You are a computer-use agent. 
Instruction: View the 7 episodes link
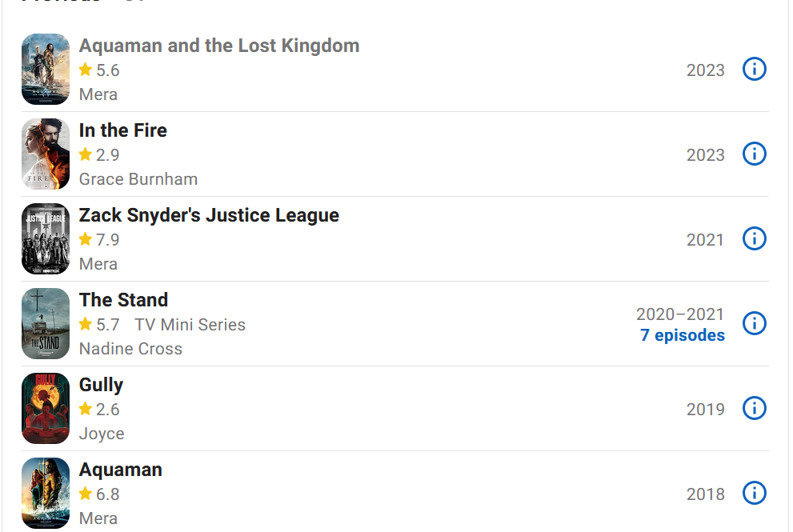682,335
